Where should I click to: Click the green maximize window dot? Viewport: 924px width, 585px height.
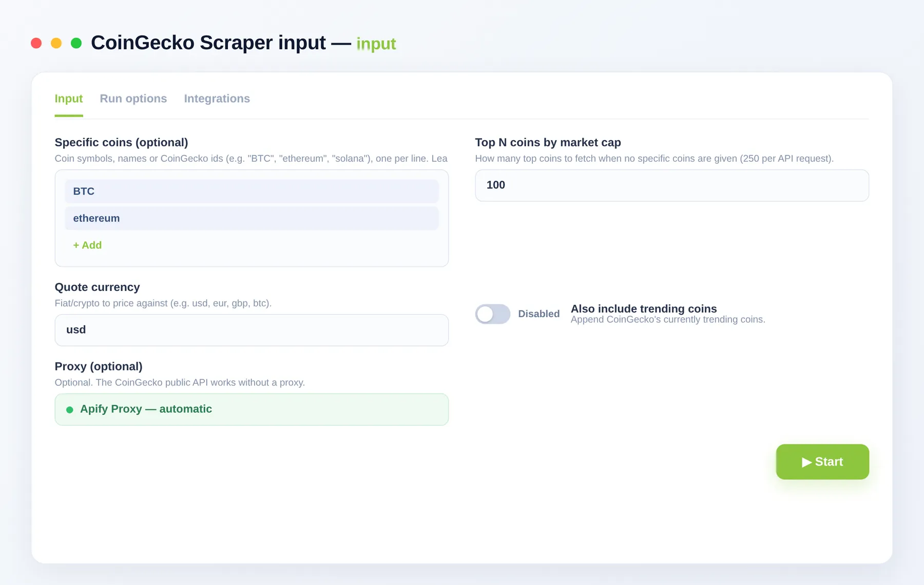tap(76, 43)
